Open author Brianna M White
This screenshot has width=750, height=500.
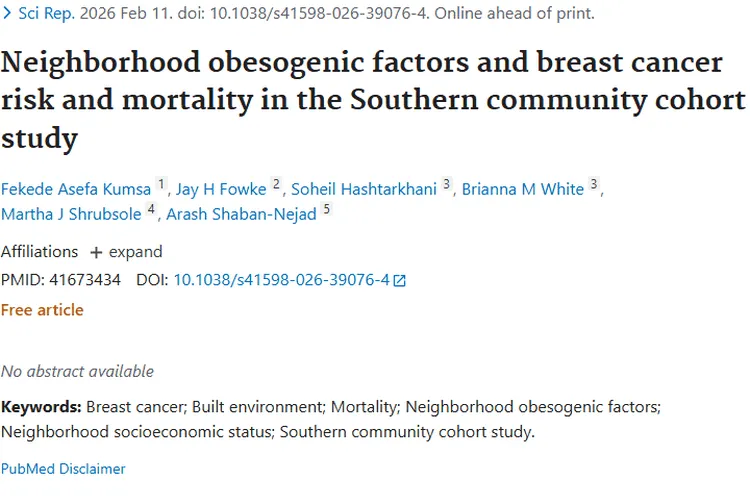[x=522, y=190]
